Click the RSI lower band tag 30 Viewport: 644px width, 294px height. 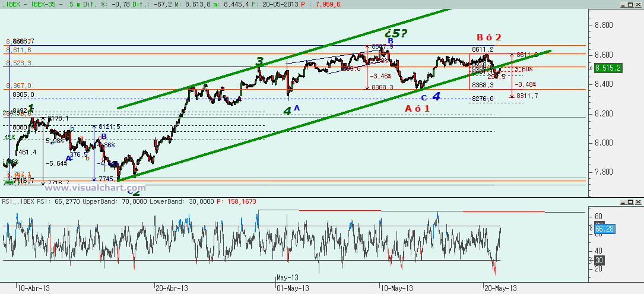tap(599, 260)
